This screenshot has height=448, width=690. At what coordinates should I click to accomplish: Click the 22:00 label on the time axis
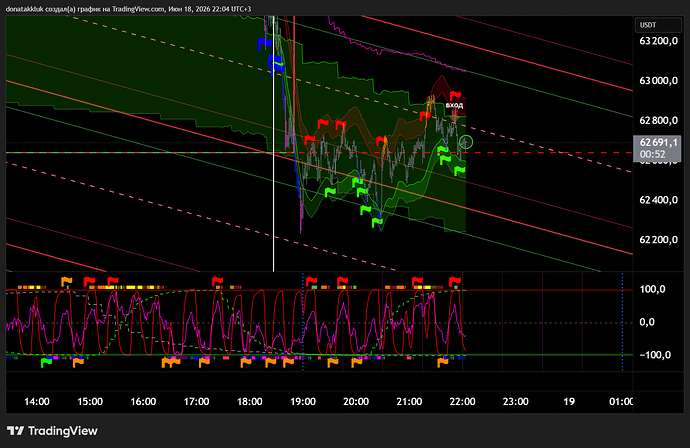point(462,402)
